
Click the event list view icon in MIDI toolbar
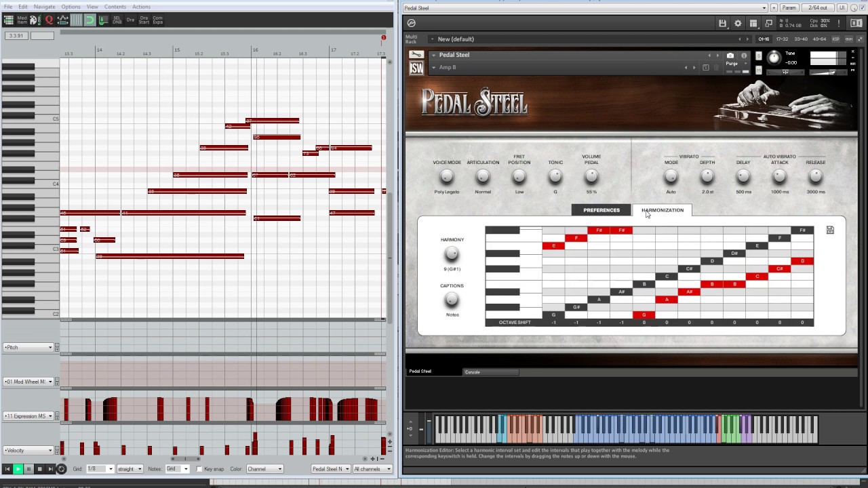click(x=9, y=20)
